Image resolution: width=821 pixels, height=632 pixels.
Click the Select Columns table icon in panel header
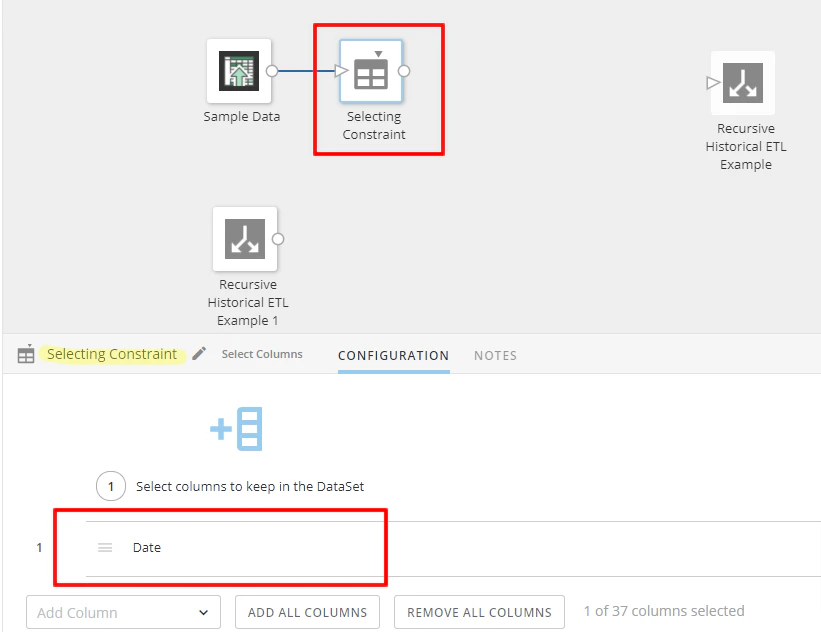[26, 354]
